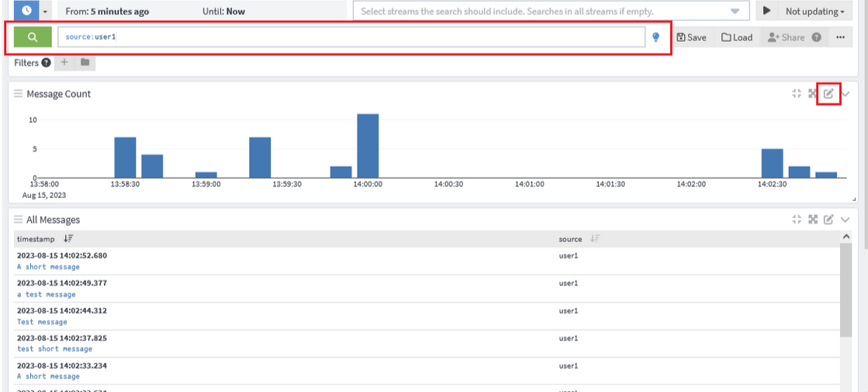The height and width of the screenshot is (392, 868).
Task: Open the time range preset caret
Action: point(45,12)
